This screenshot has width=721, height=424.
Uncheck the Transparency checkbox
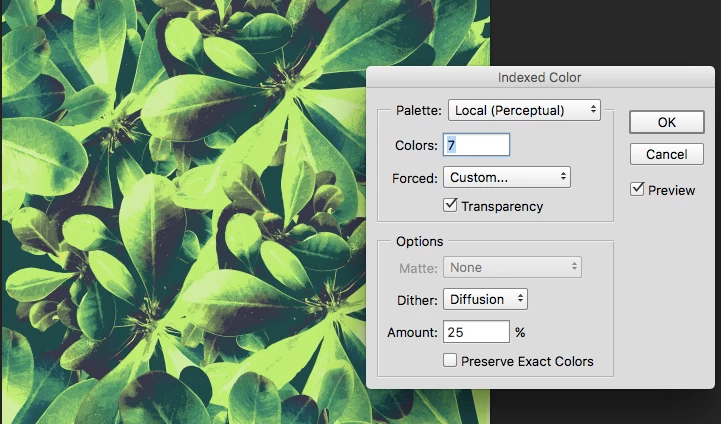point(450,205)
